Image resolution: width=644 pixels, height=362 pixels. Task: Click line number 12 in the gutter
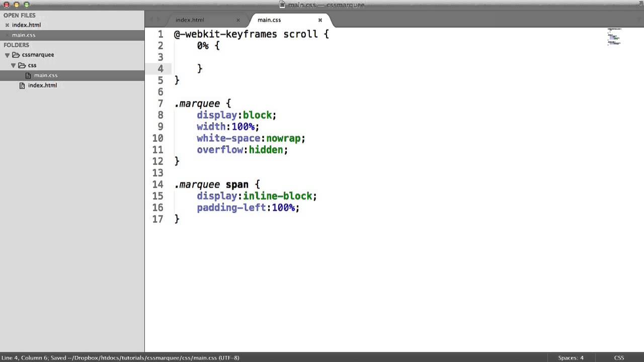(157, 161)
